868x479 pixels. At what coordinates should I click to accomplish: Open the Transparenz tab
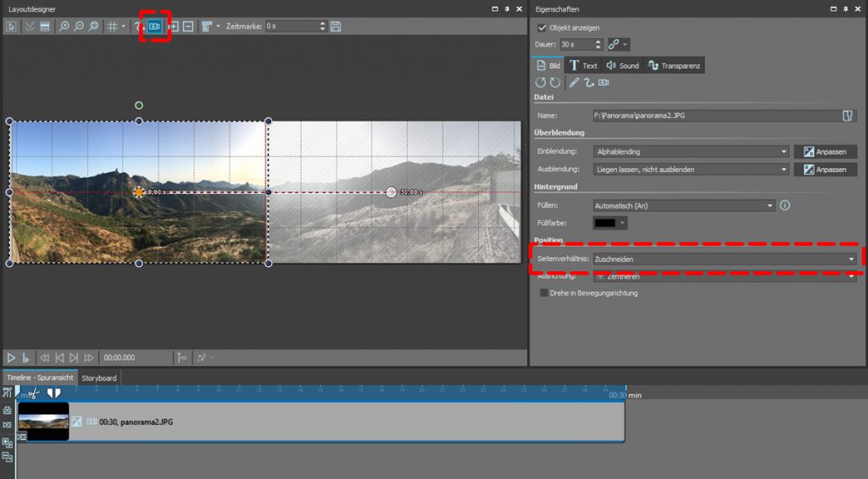675,65
